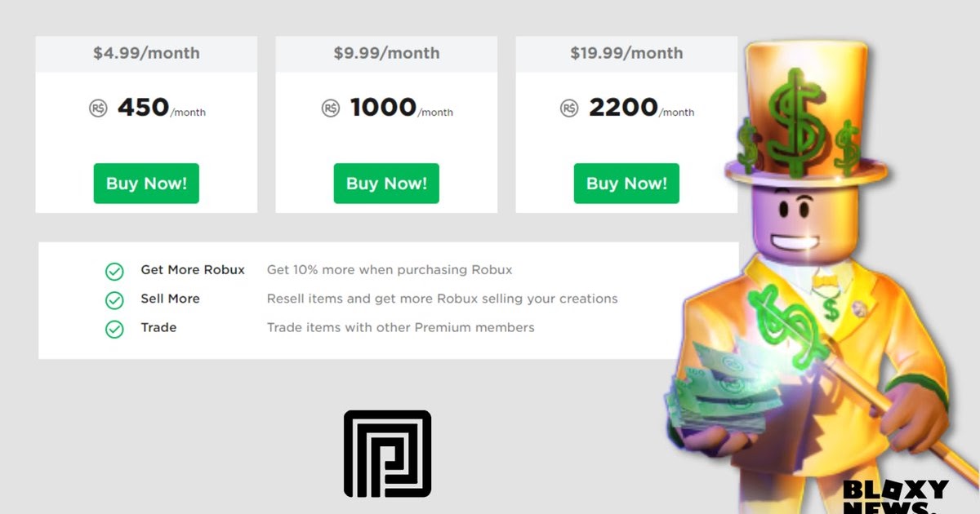The height and width of the screenshot is (514, 980).
Task: Click the Get More Robux label
Action: click(x=193, y=270)
